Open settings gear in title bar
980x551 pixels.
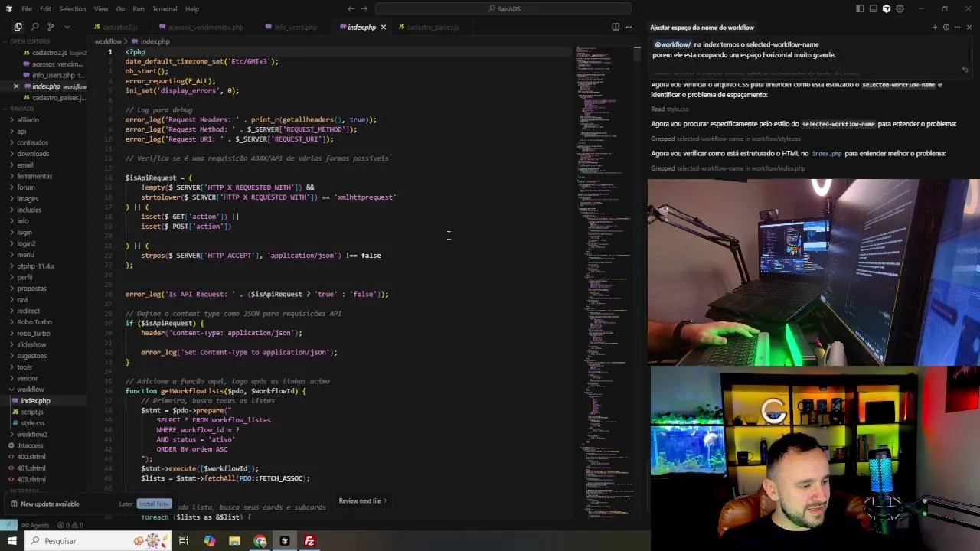pyautogui.click(x=900, y=8)
